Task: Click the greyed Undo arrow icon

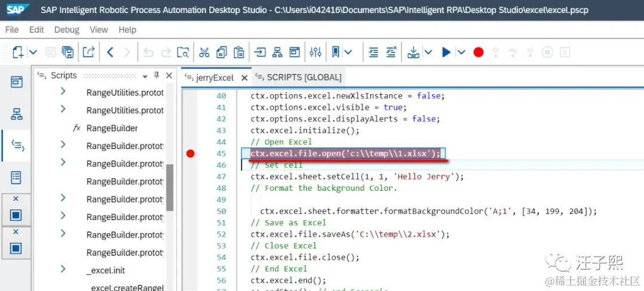Action: (x=148, y=52)
